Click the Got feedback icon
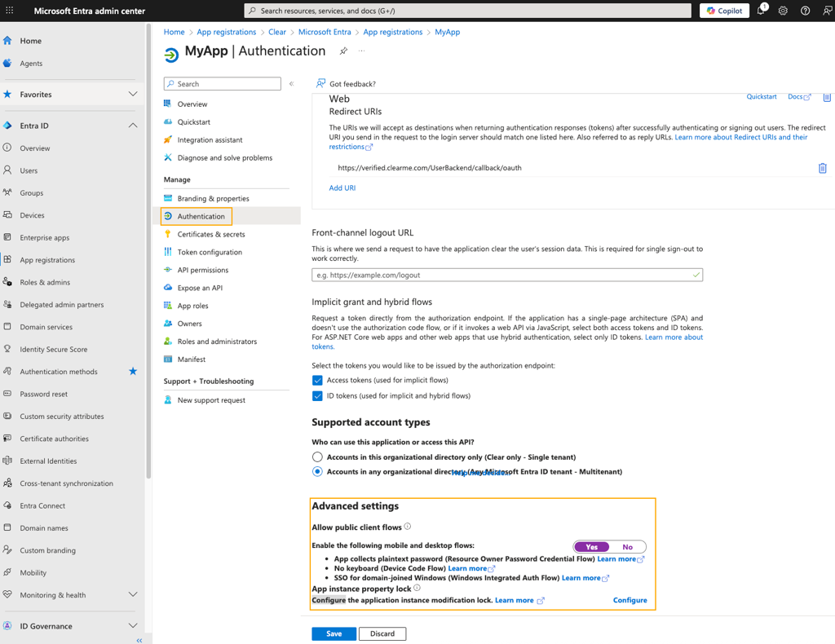The height and width of the screenshot is (644, 835). coord(320,84)
